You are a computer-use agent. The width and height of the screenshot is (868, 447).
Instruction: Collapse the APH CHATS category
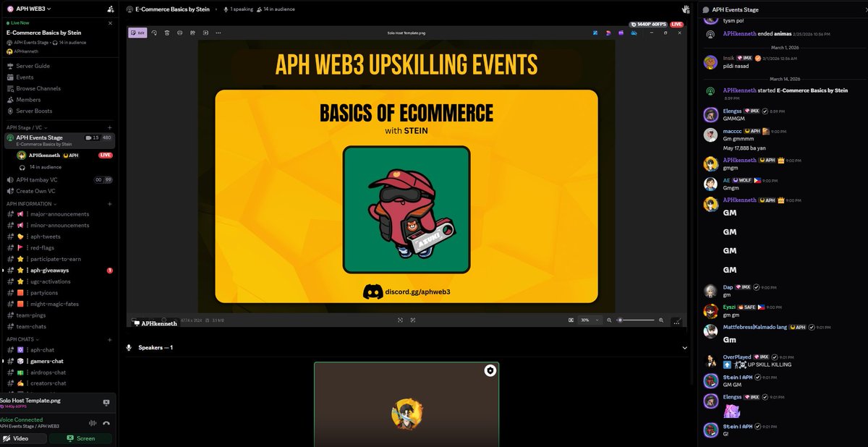(22, 339)
